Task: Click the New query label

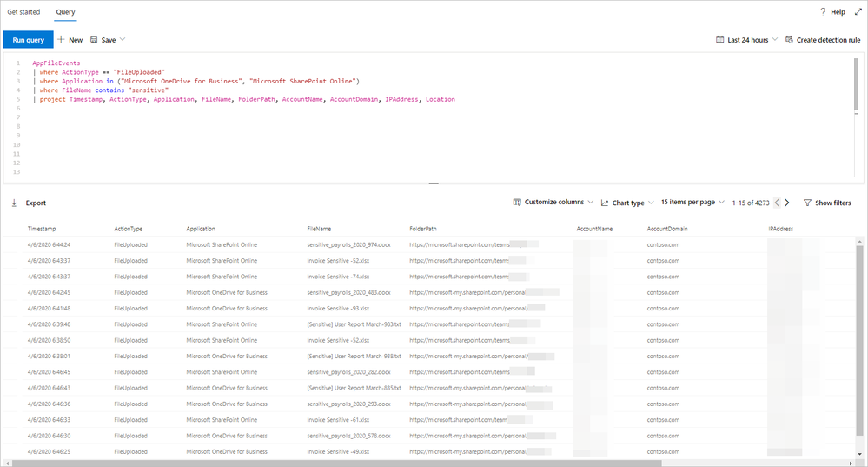Action: tap(76, 40)
